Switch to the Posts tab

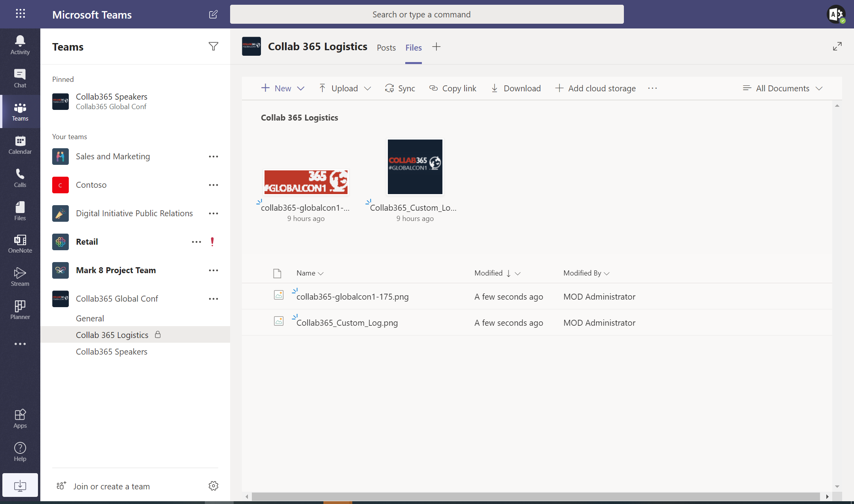386,47
